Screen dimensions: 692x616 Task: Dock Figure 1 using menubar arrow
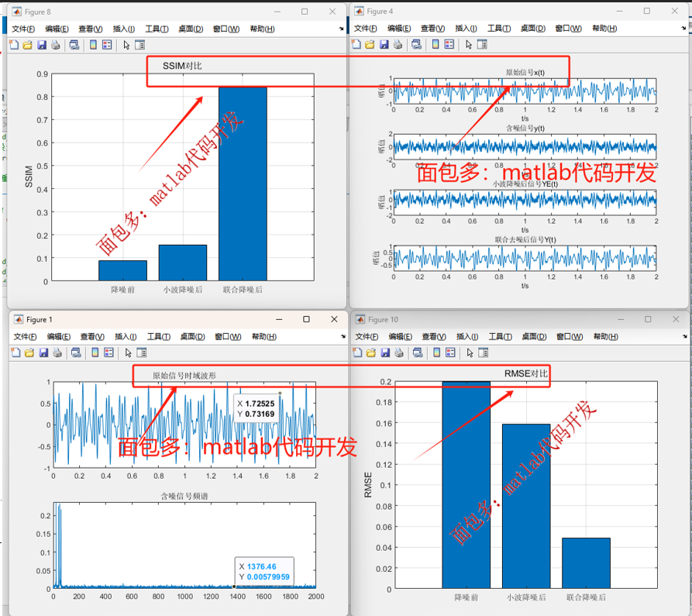(343, 336)
